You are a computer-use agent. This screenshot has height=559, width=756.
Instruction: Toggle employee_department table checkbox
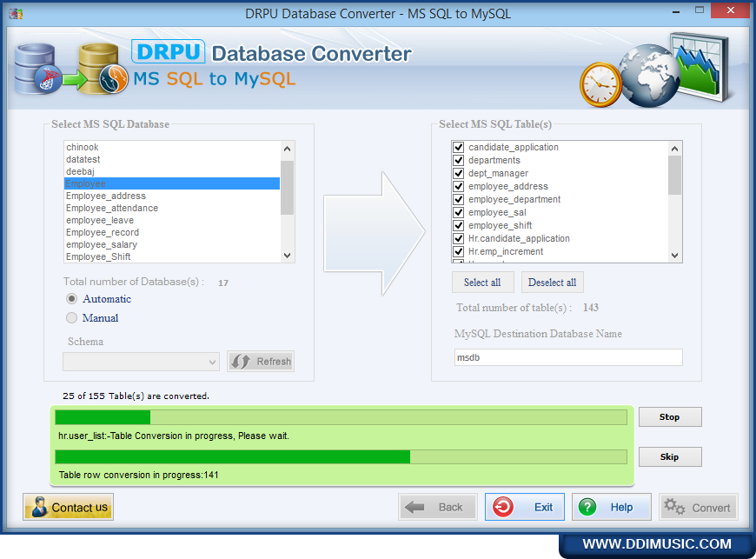(x=459, y=199)
